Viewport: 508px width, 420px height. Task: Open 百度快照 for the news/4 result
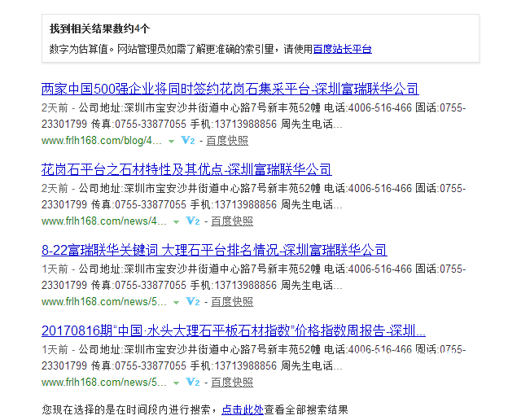232,221
